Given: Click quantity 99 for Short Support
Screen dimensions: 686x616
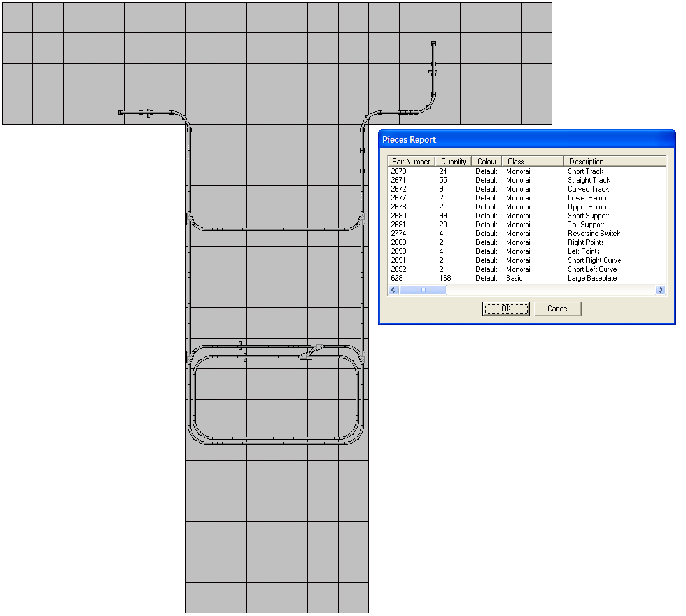Looking at the screenshot, I should tap(443, 216).
